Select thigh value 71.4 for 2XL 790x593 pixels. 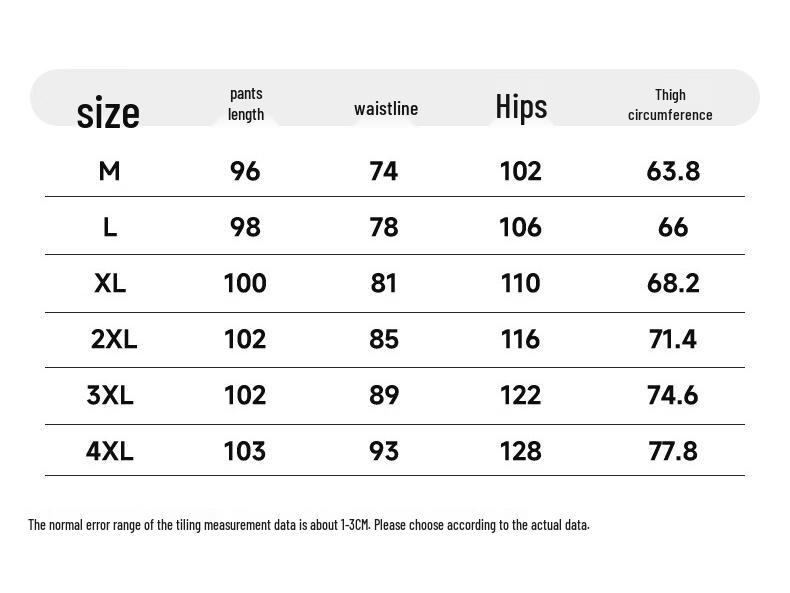[x=673, y=339]
